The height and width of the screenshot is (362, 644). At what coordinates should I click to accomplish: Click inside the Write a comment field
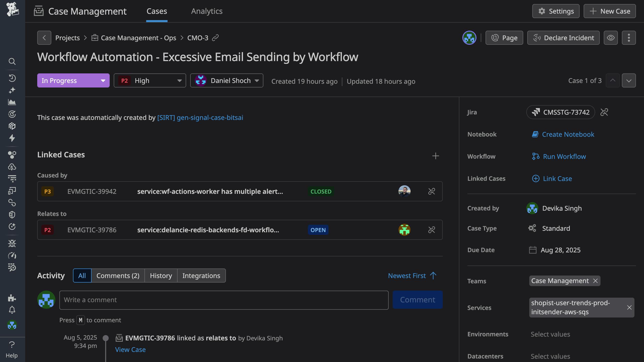coord(224,300)
